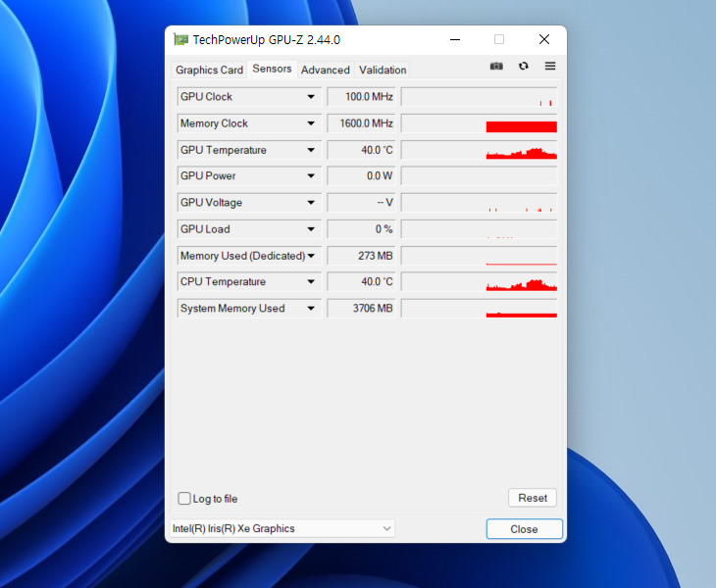Click the Close button
Viewport: 716px width, 588px height.
(x=524, y=529)
